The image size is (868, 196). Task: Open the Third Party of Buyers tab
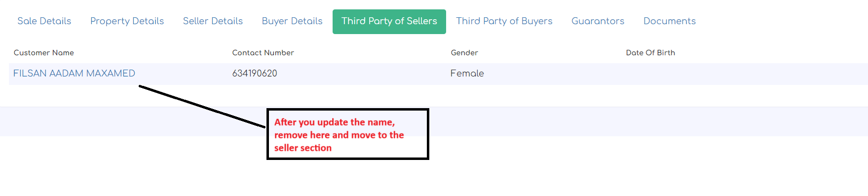pyautogui.click(x=504, y=21)
